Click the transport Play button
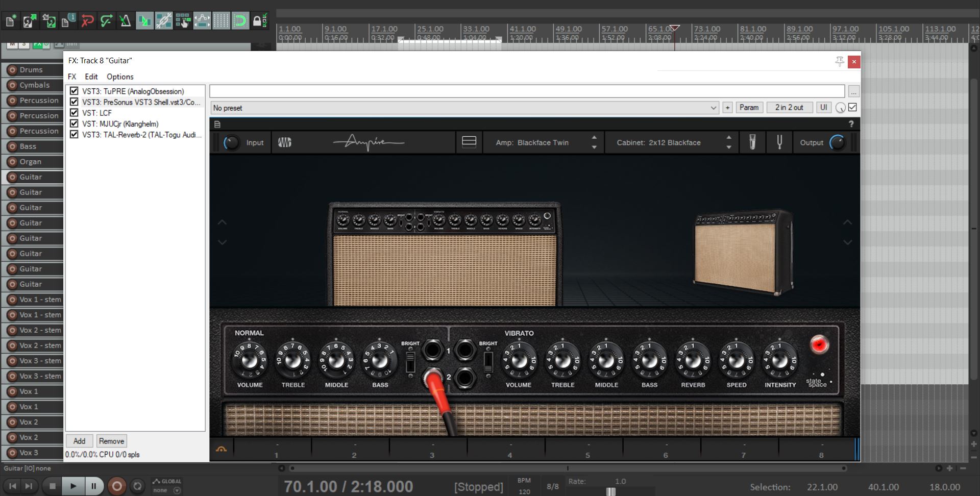The width and height of the screenshot is (980, 496). [73, 486]
